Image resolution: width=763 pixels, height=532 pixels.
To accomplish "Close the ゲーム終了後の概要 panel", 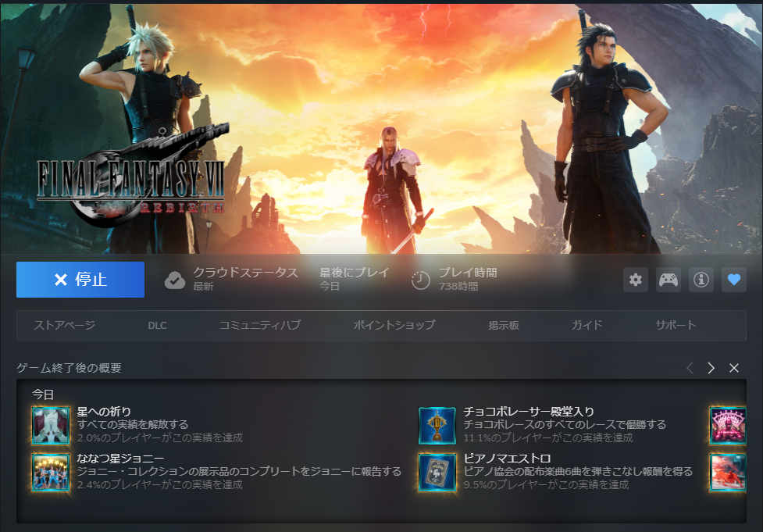I will pos(734,368).
